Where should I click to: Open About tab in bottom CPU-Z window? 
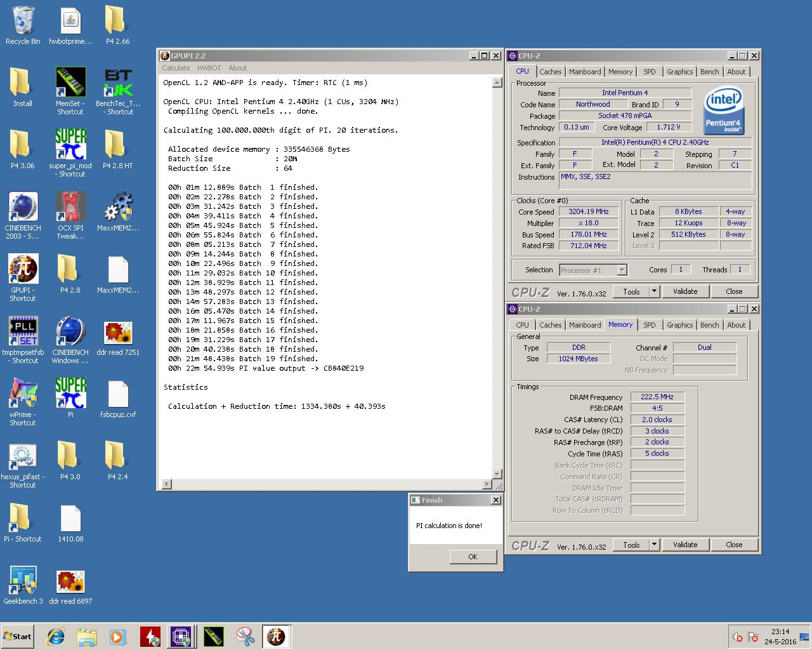pos(736,325)
